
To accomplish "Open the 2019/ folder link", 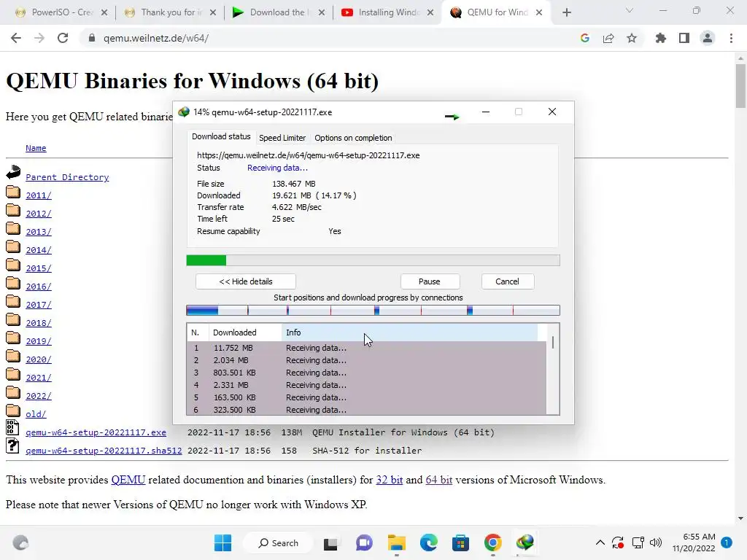I will click(39, 341).
